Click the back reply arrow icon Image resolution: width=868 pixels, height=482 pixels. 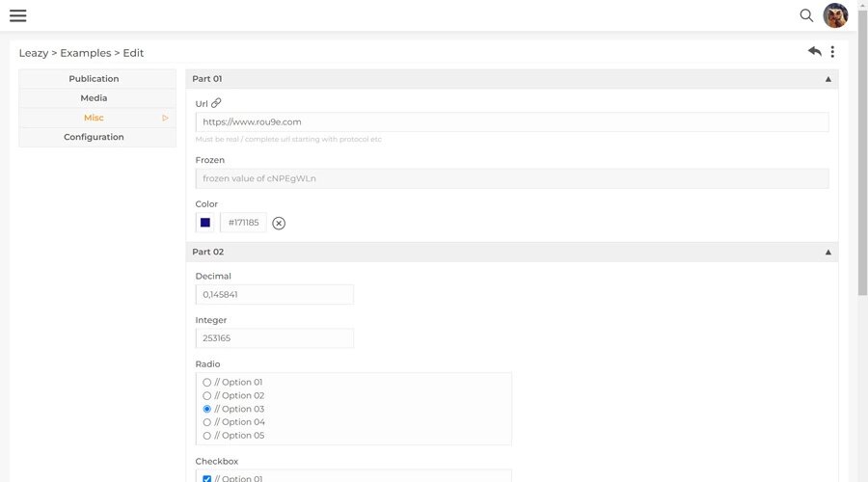tap(814, 51)
